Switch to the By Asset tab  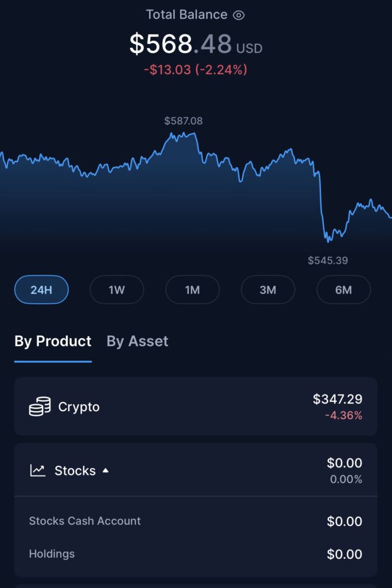[x=137, y=341]
